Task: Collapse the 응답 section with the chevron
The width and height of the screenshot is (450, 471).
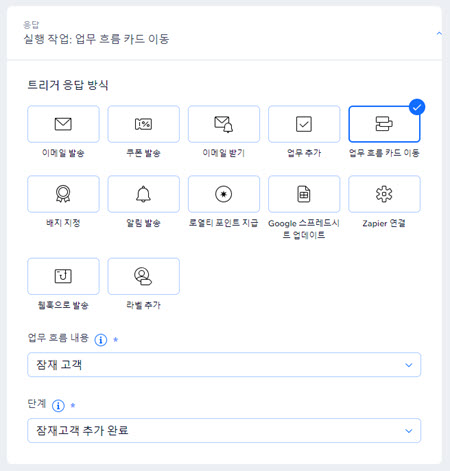Action: point(439,33)
